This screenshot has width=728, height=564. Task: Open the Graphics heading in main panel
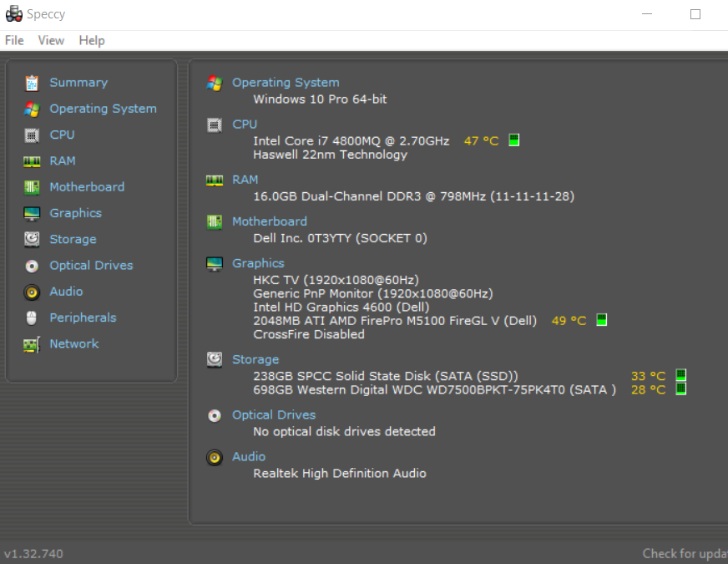point(258,263)
